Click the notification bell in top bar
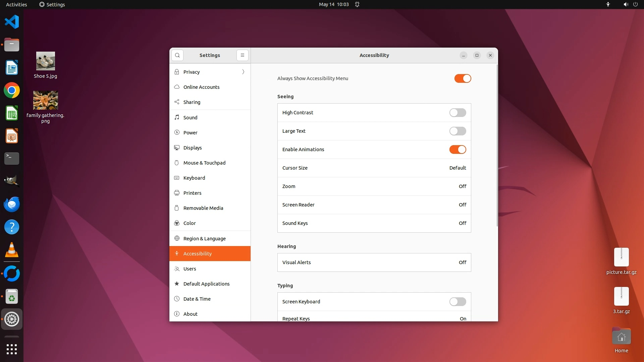This screenshot has height=362, width=644. click(357, 4)
